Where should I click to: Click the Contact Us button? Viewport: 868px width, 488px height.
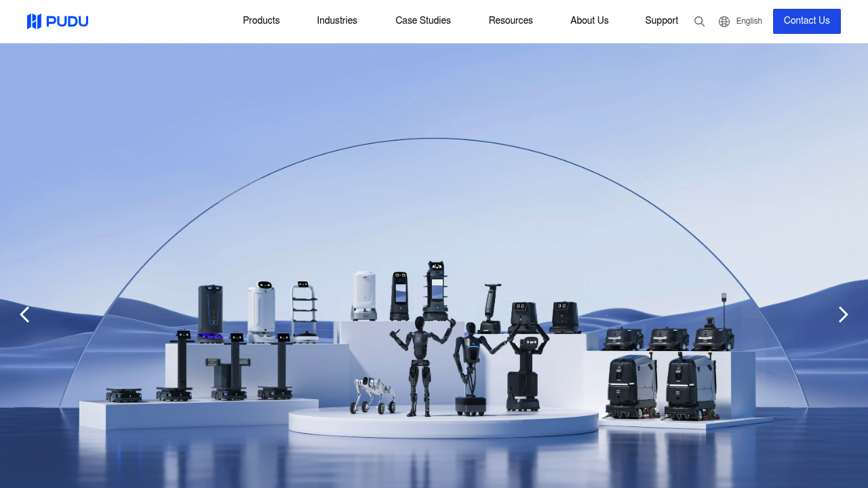click(x=806, y=21)
